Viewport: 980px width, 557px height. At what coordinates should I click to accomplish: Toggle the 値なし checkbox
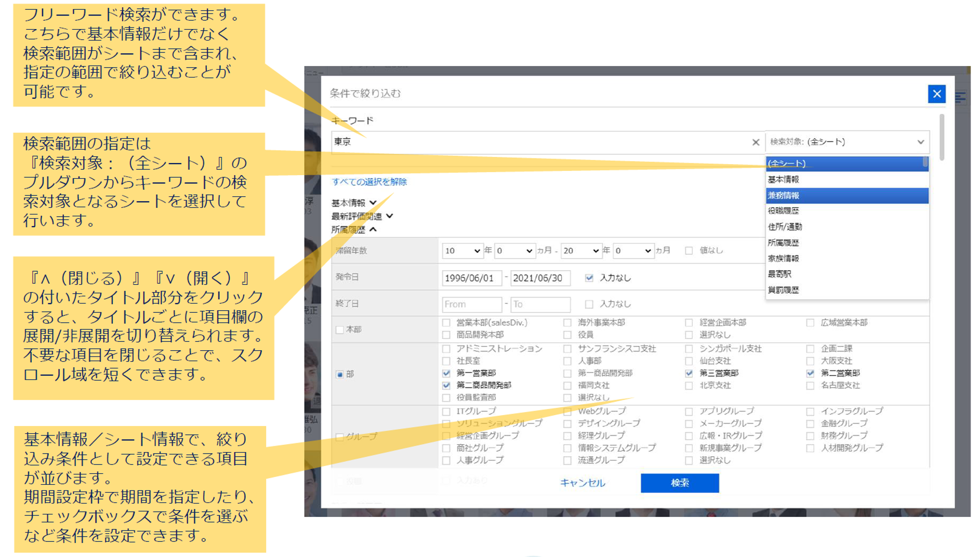pos(689,250)
